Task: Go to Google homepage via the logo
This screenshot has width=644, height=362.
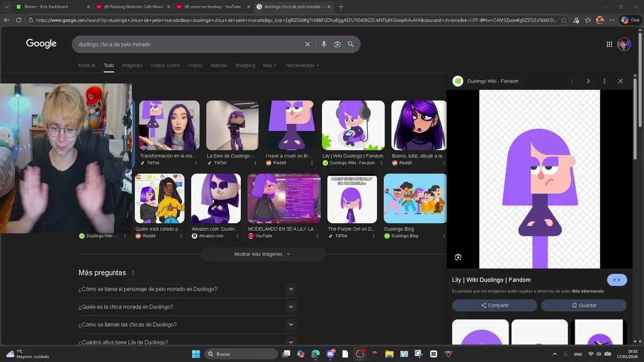Action: (x=41, y=44)
